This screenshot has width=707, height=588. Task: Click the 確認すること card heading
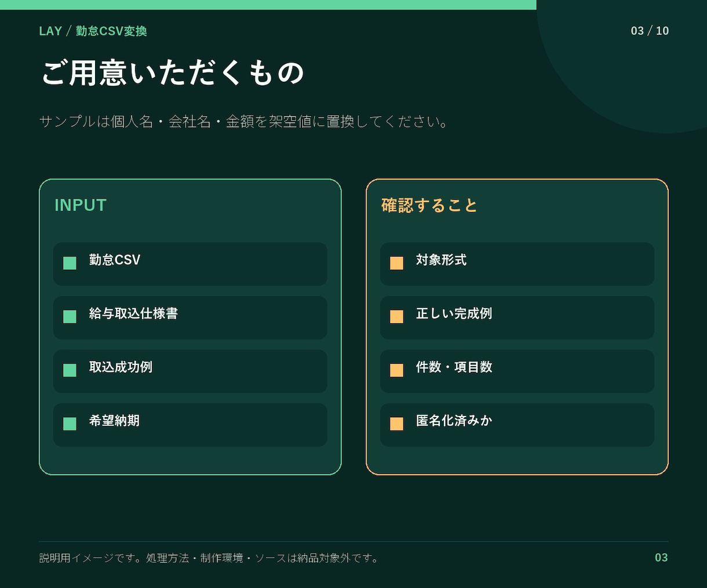click(429, 205)
